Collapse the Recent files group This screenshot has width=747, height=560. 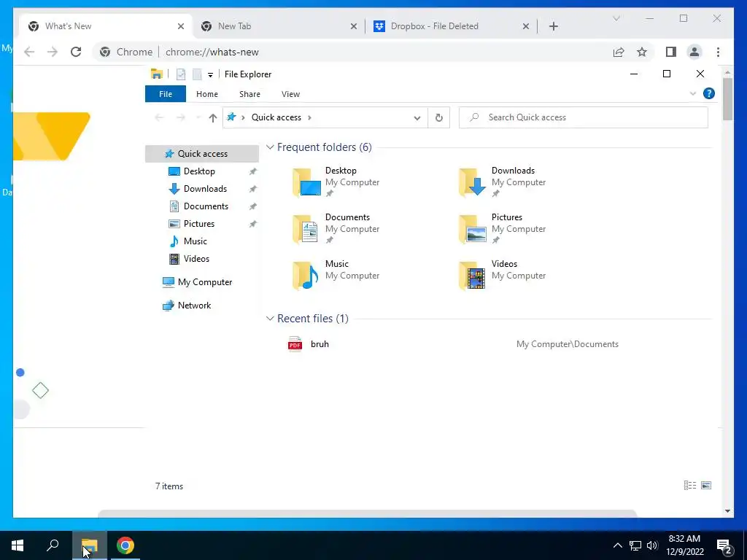coord(270,319)
